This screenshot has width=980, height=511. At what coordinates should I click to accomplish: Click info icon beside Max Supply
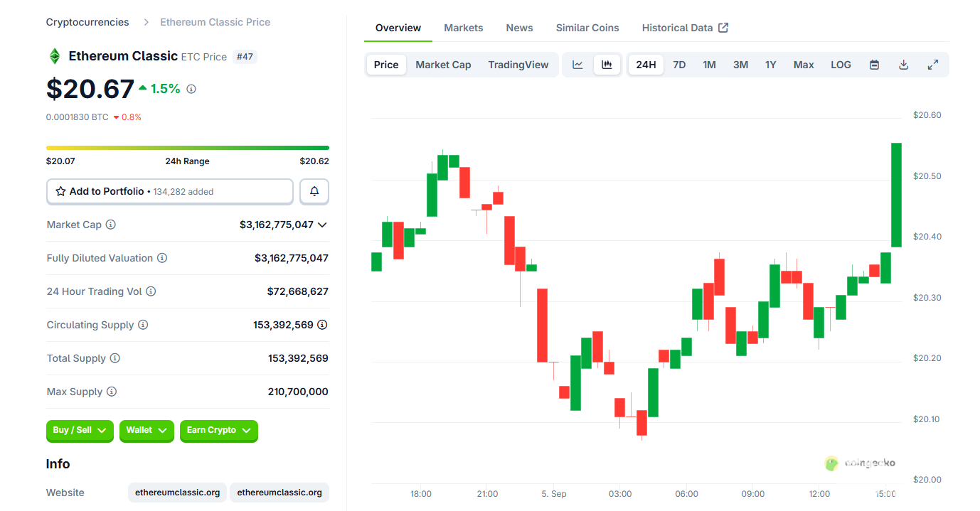(x=112, y=392)
